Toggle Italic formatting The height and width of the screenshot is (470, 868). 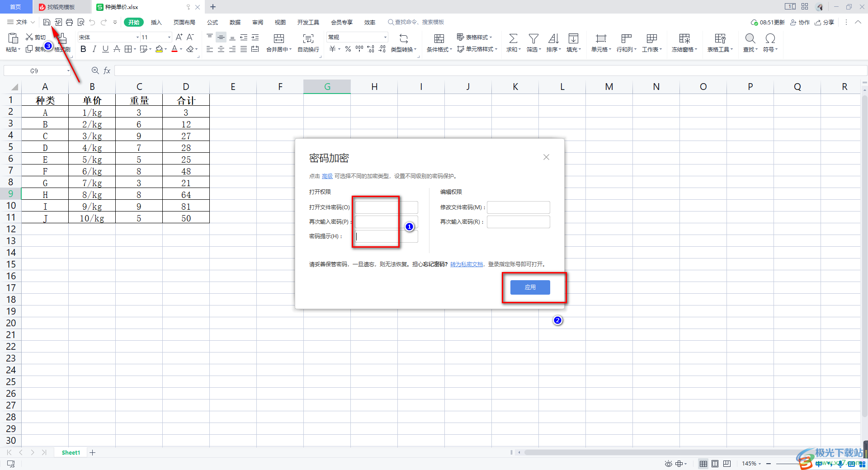94,49
